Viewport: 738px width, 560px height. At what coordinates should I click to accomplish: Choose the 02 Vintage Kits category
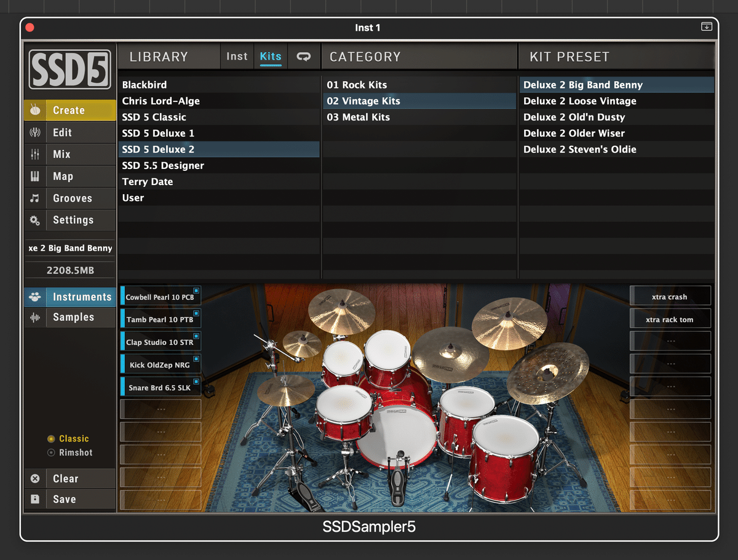pos(419,101)
